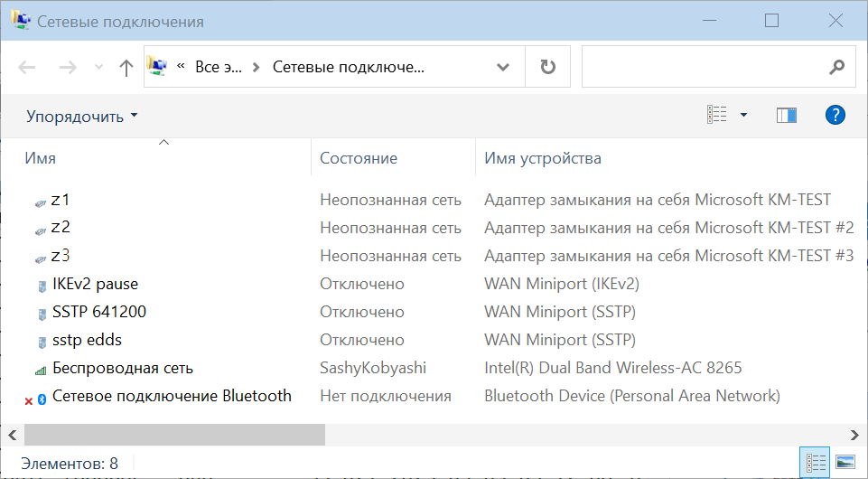Open the Упорядочить menu
This screenshot has width=868, height=479.
[82, 117]
